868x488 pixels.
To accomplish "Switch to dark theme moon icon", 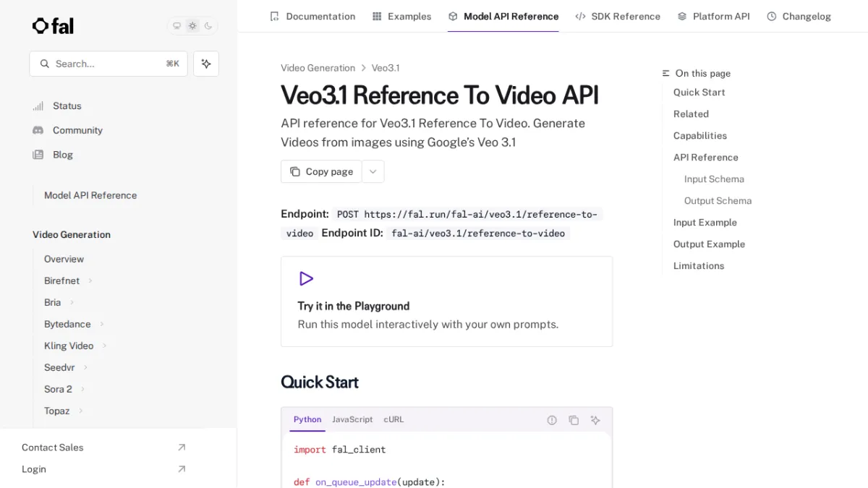I will click(x=208, y=26).
